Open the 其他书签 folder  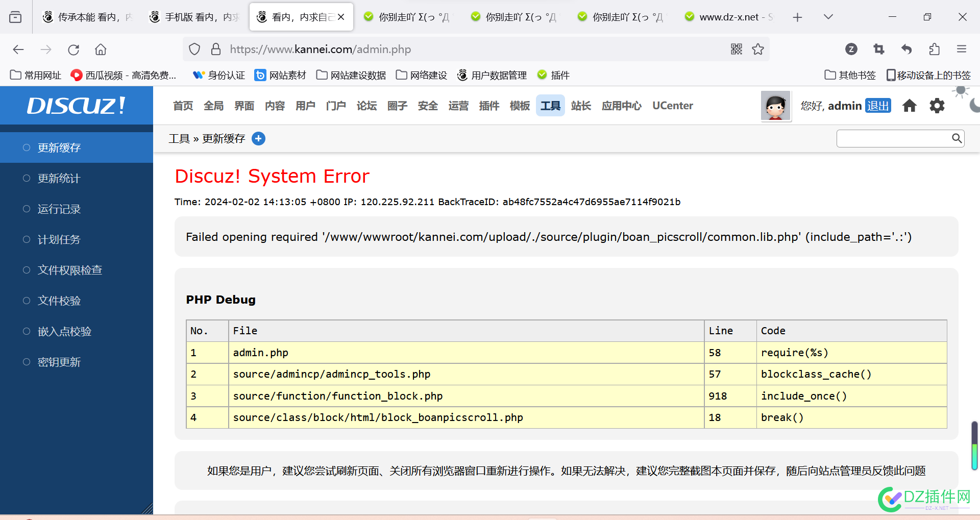click(x=850, y=75)
